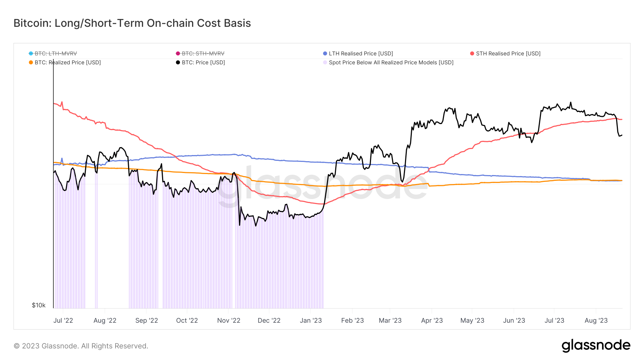Screen dimensions: 644x362
Task: Toggle BTC: Realized Price legend label
Action: pyautogui.click(x=68, y=63)
